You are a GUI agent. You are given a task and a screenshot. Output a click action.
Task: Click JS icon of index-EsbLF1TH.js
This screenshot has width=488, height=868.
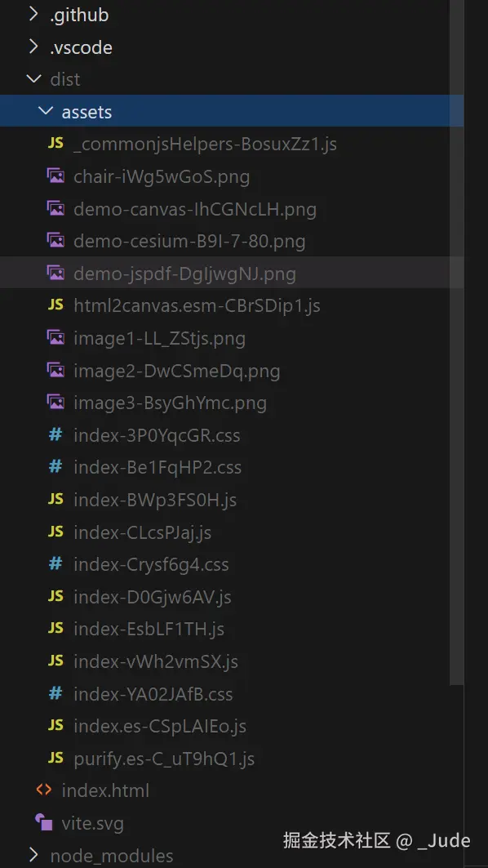[x=55, y=628]
